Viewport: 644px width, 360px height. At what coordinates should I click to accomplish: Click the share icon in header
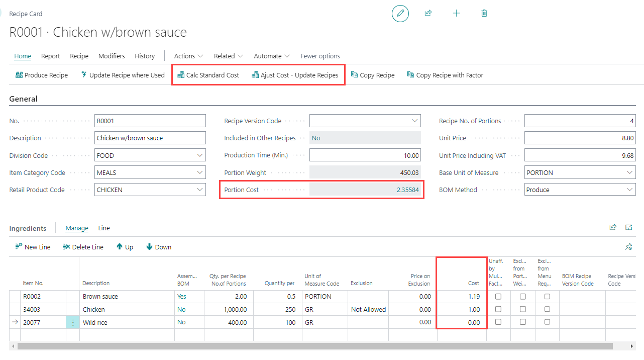pyautogui.click(x=428, y=14)
